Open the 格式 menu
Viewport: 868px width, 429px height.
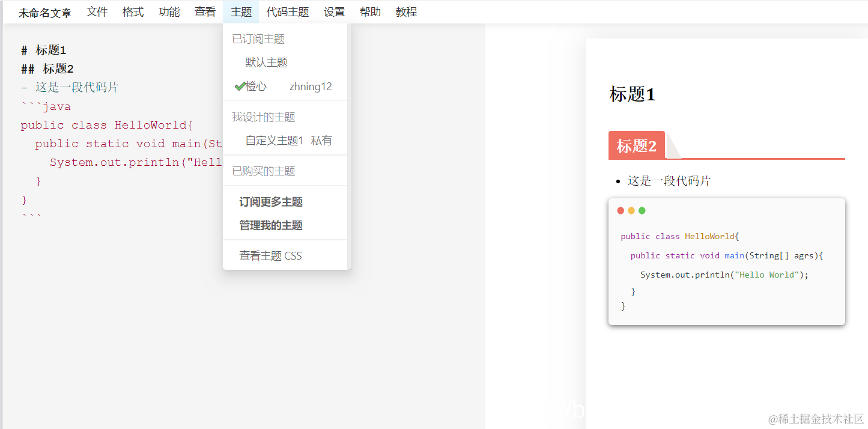pyautogui.click(x=133, y=11)
